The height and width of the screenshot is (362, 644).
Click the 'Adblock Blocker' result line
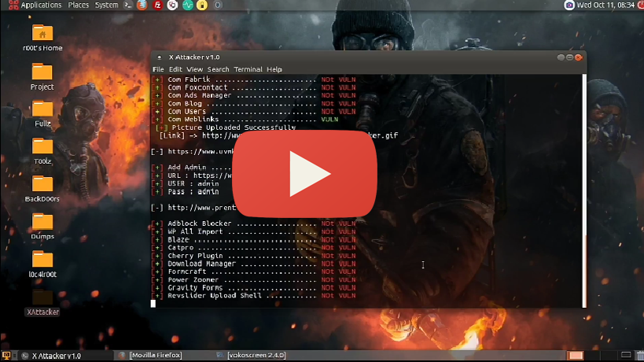(x=253, y=223)
